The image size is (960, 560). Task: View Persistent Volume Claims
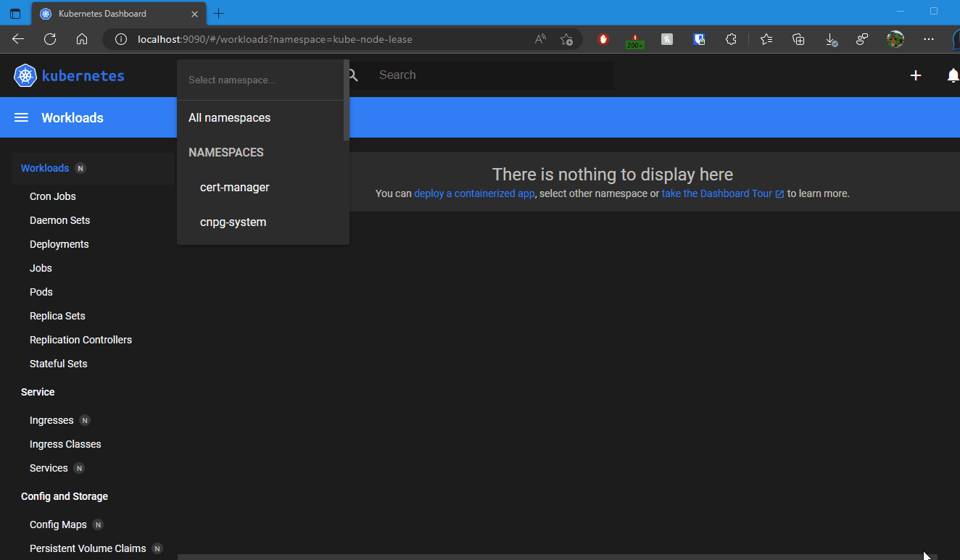[88, 548]
